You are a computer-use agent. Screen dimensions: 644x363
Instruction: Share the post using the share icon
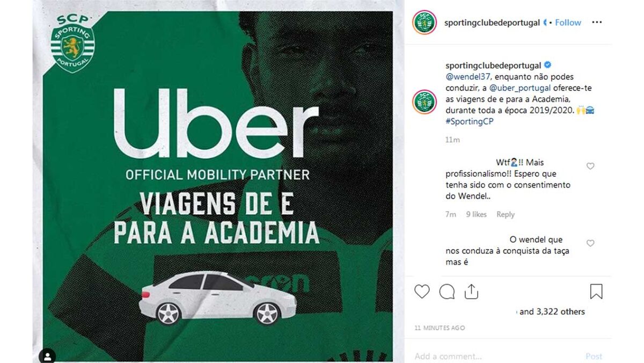tap(471, 291)
